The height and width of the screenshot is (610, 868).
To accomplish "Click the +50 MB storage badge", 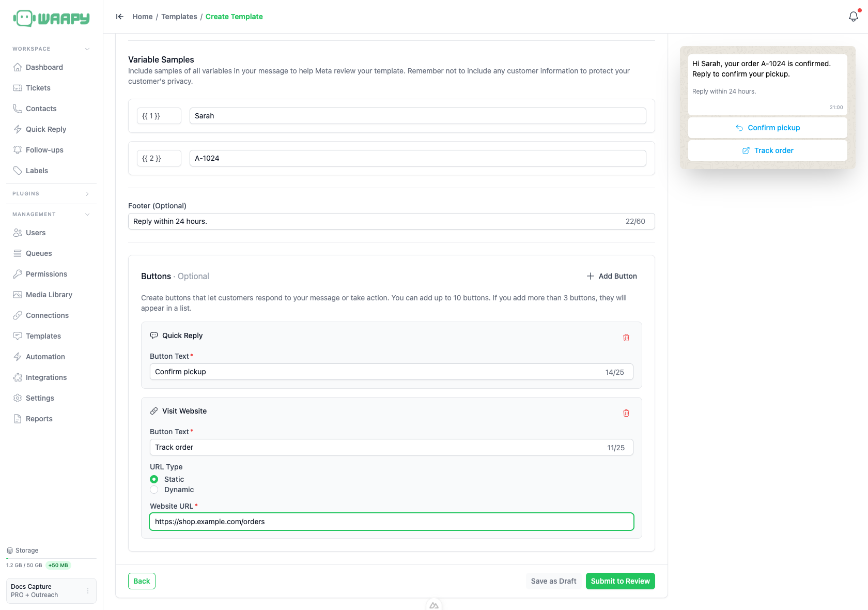I will (58, 566).
